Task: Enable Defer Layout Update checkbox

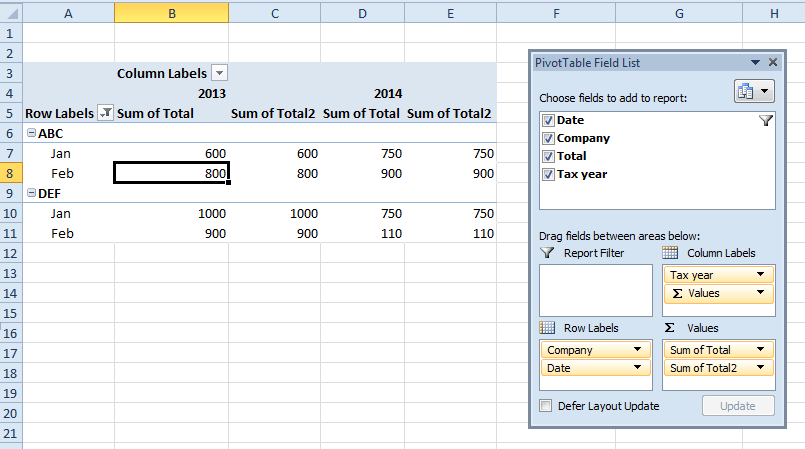Action: pos(546,406)
